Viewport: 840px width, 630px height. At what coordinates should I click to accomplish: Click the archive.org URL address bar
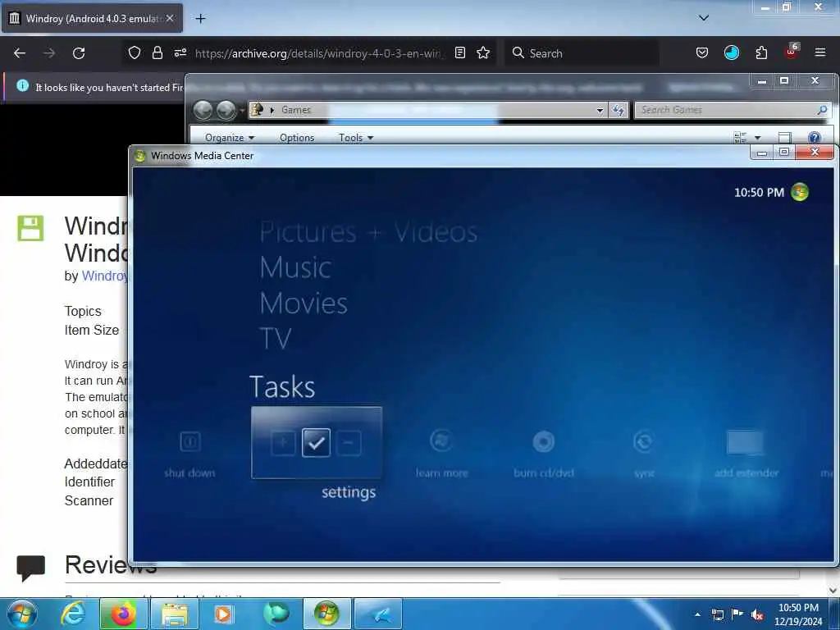tap(318, 53)
